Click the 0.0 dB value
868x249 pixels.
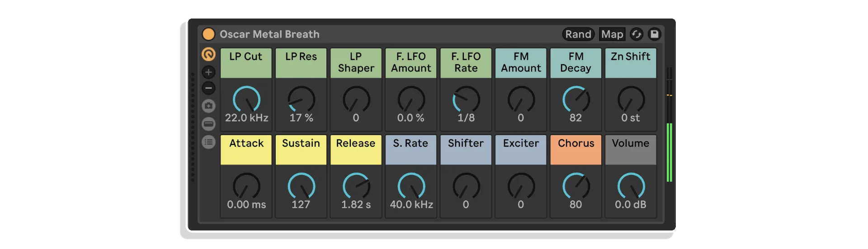(x=631, y=205)
